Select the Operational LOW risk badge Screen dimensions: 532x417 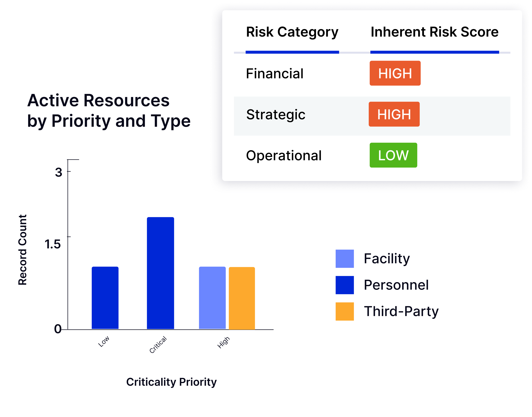point(393,155)
